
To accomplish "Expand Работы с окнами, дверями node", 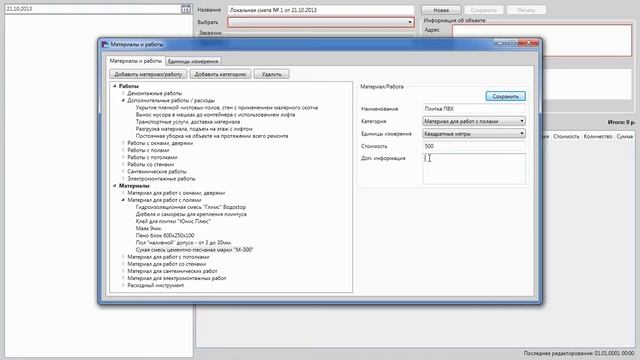I will point(123,143).
